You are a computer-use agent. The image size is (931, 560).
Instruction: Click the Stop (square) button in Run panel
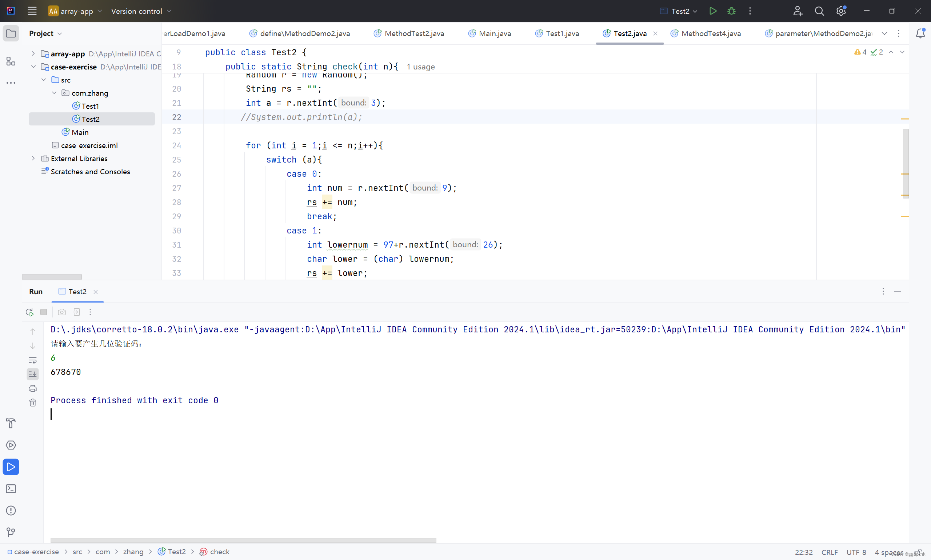tap(43, 311)
